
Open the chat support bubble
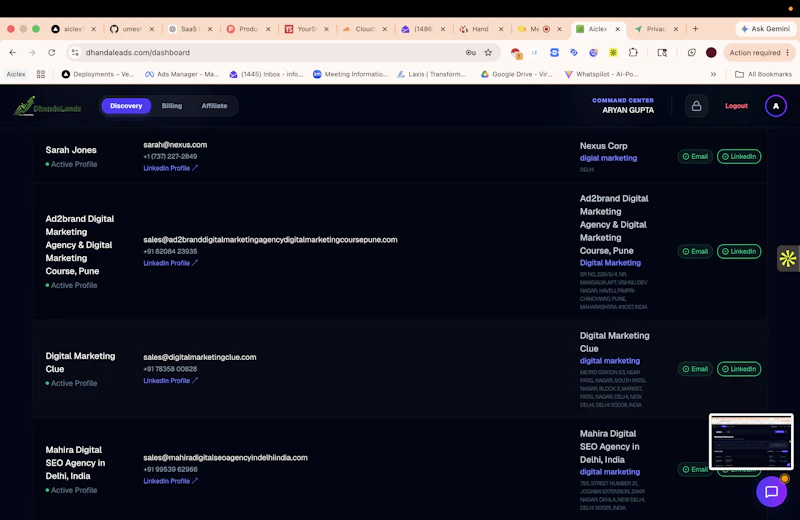click(771, 491)
